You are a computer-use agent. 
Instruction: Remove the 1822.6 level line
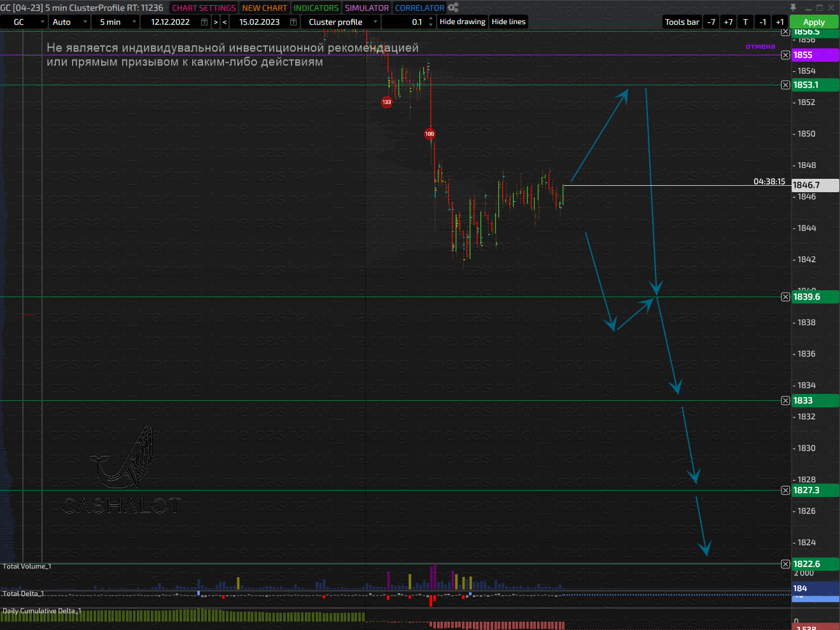tap(785, 564)
